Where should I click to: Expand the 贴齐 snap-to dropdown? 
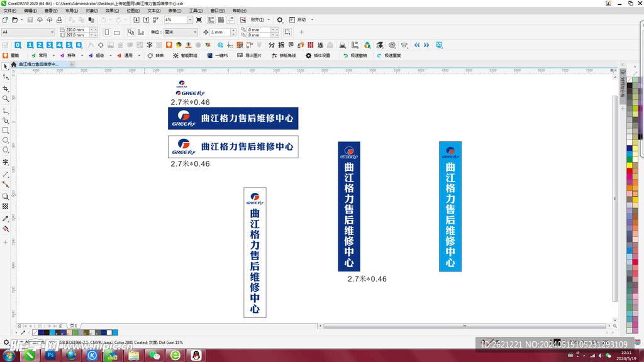(269, 19)
